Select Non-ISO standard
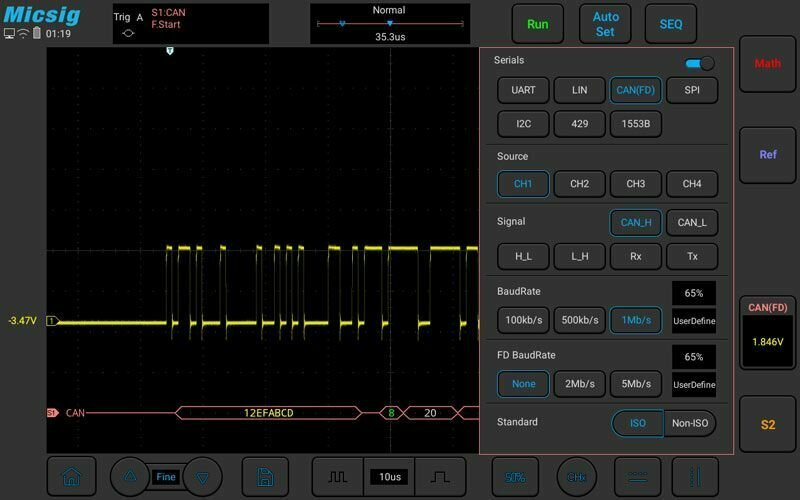The image size is (800, 500). (x=690, y=423)
